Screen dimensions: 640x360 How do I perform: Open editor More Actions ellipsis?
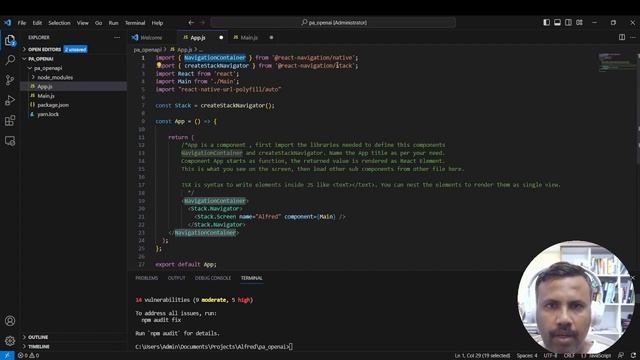633,37
